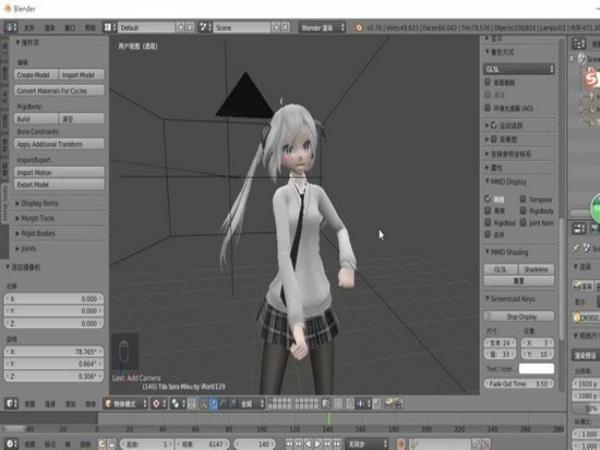Select the scale manipulator icon
The width and height of the screenshot is (600, 450).
coord(232,404)
